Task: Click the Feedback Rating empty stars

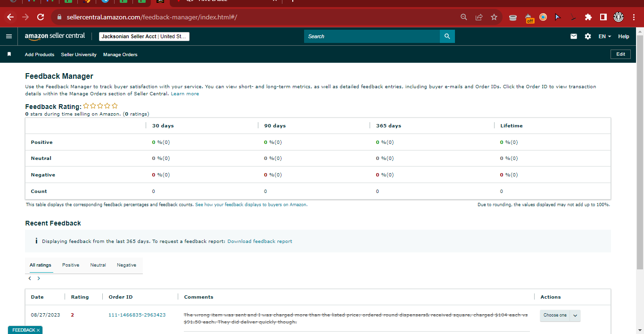Action: click(100, 106)
